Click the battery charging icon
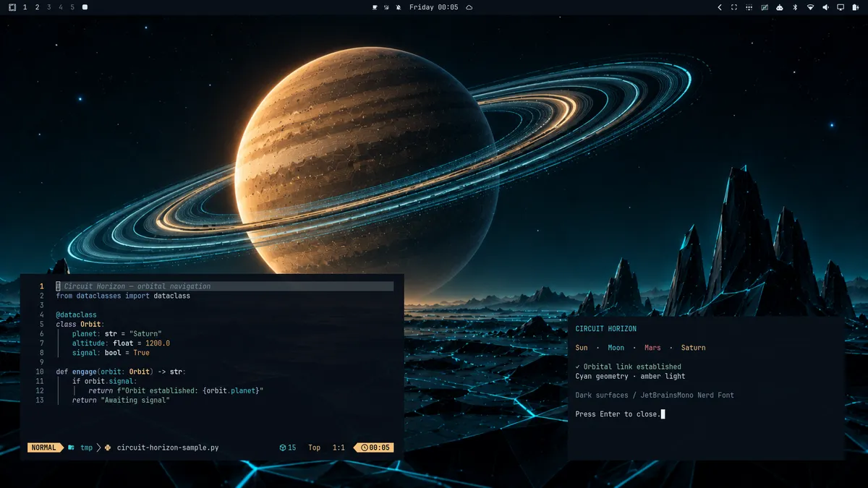 (854, 7)
